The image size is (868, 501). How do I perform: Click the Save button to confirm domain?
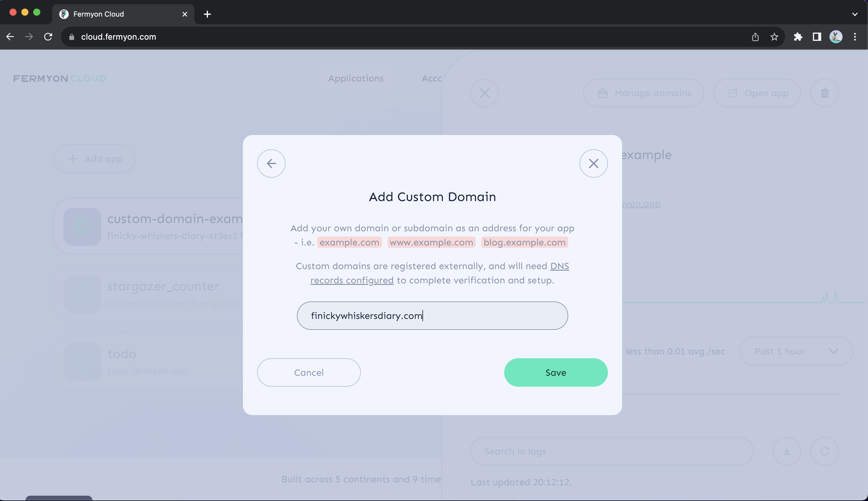coord(555,372)
